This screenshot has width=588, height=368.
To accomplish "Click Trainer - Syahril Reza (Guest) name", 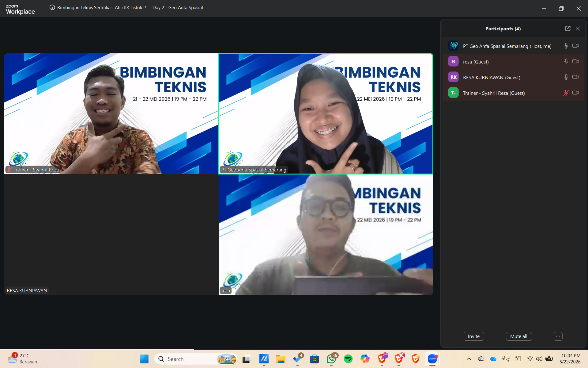I will coord(494,93).
